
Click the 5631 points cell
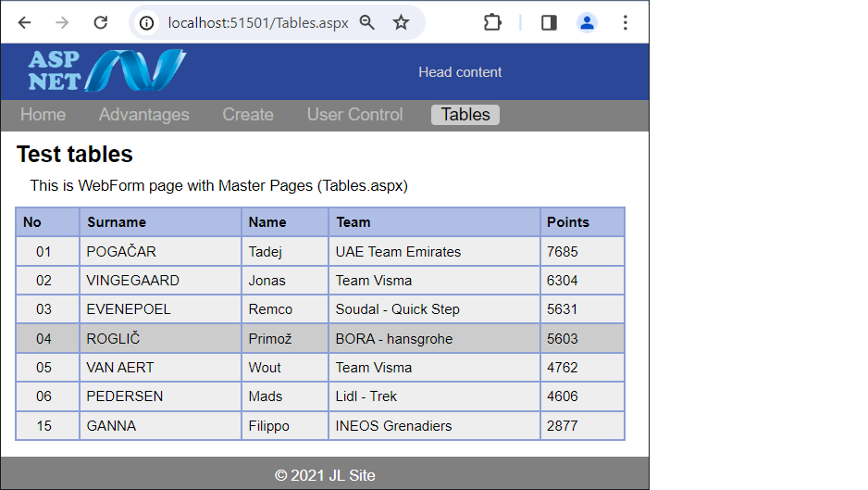(582, 309)
